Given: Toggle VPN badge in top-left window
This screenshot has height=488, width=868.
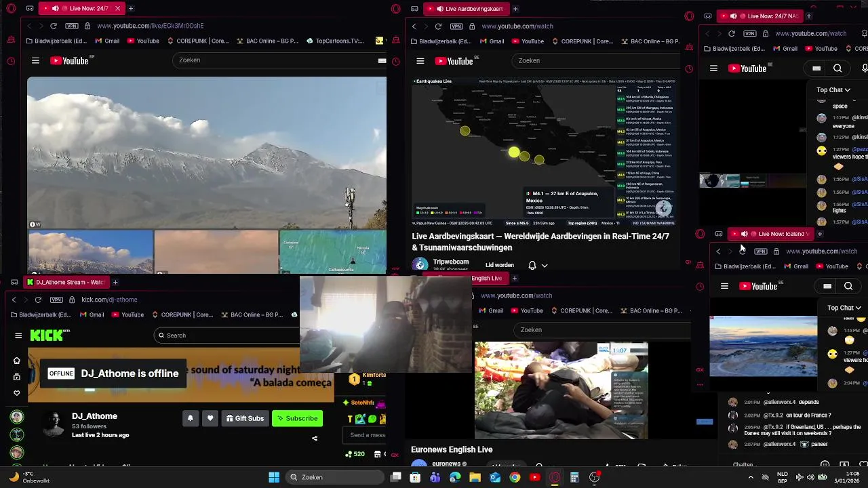Looking at the screenshot, I should point(71,26).
